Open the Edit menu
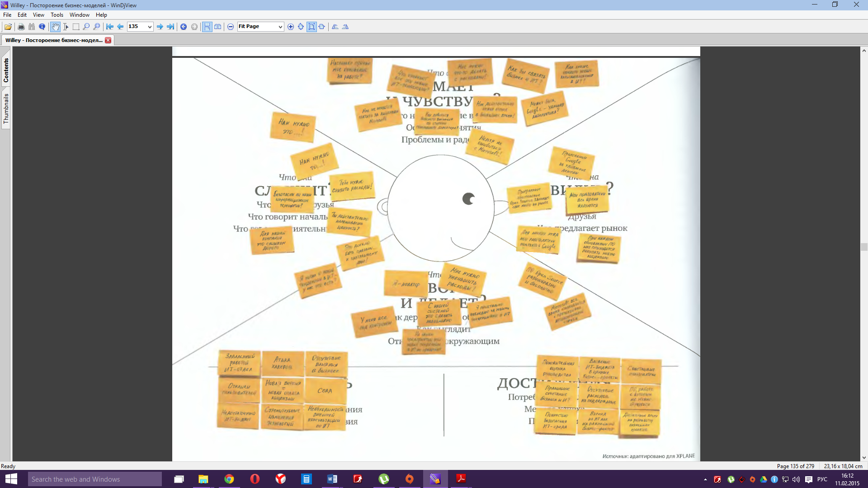Image resolution: width=868 pixels, height=488 pixels. click(x=22, y=15)
